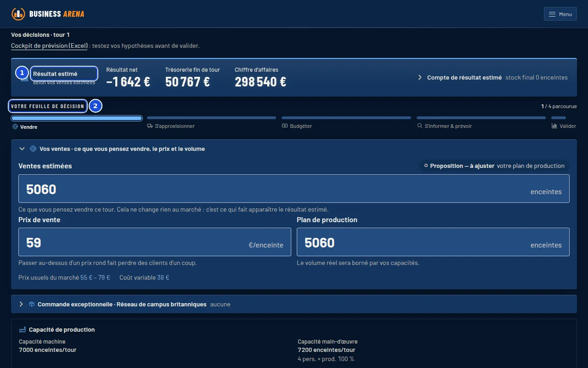588x368 pixels.
Task: Click the Proposition — à ajuster pill
Action: coord(494,166)
